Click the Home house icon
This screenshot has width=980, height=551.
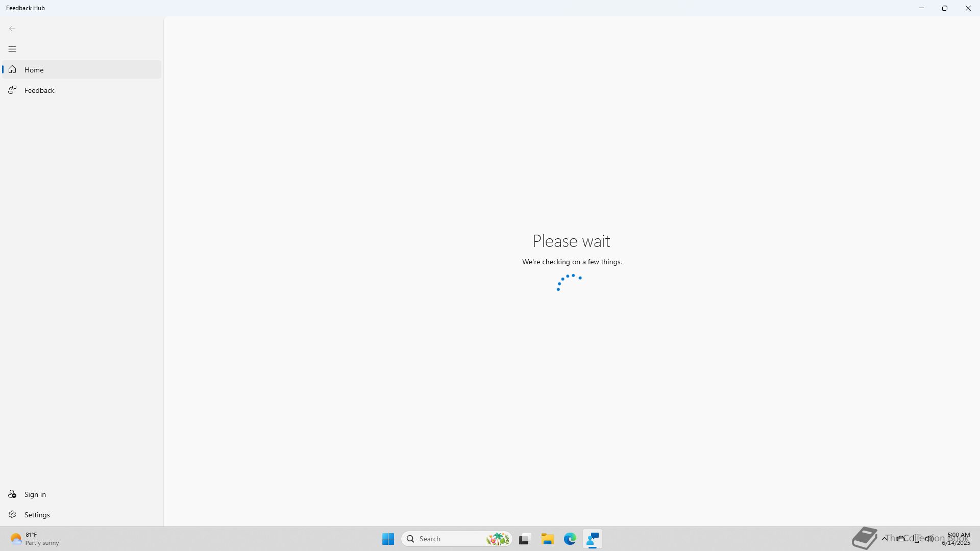(12, 70)
